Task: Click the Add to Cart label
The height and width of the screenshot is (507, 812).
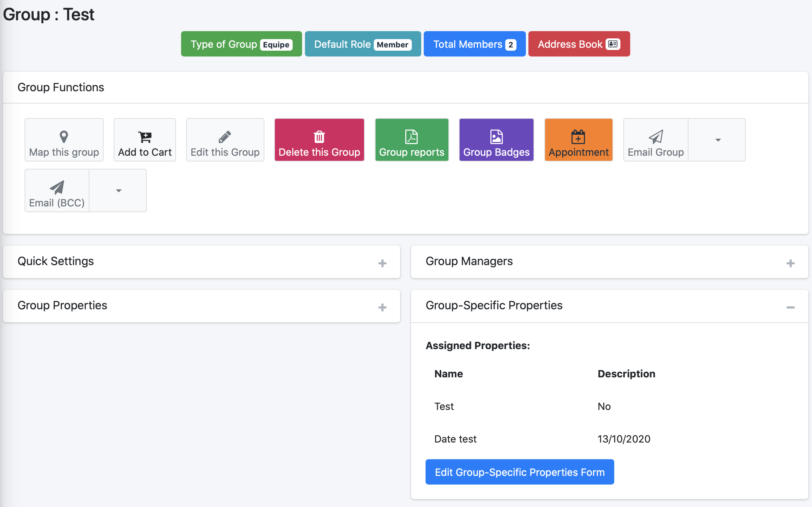Action: (145, 152)
